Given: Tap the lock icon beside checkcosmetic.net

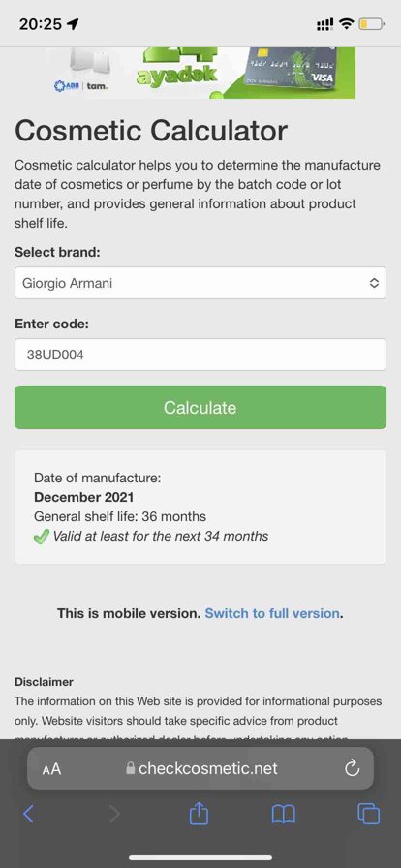Looking at the screenshot, I should coord(131,768).
